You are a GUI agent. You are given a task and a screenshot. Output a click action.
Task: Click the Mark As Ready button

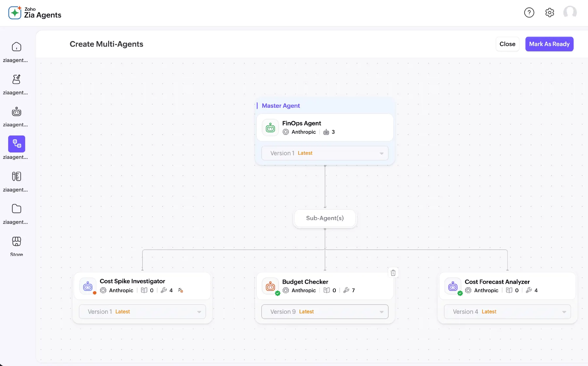[549, 44]
